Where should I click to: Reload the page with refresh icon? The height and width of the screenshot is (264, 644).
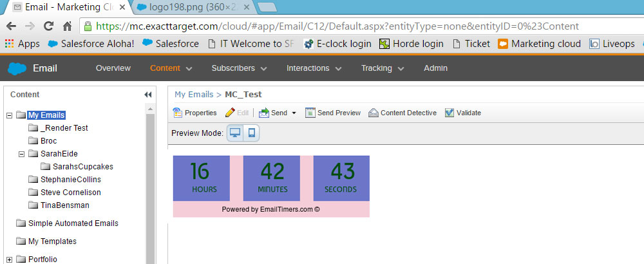point(48,26)
